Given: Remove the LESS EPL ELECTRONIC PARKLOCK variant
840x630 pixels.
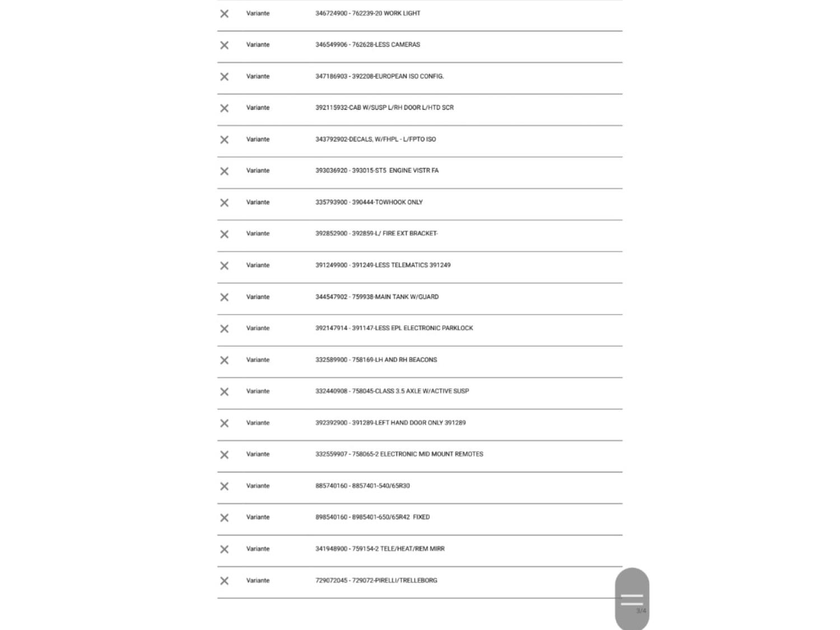Looking at the screenshot, I should [x=224, y=328].
